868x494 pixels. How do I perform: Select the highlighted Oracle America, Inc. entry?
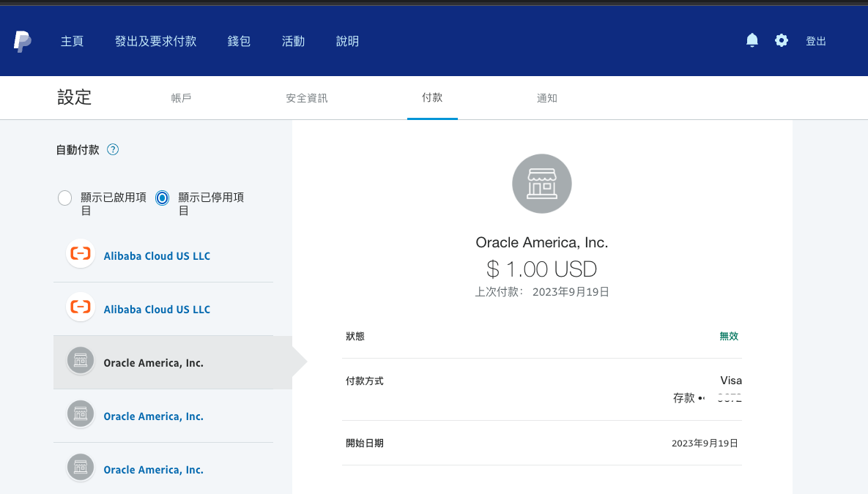pos(153,363)
